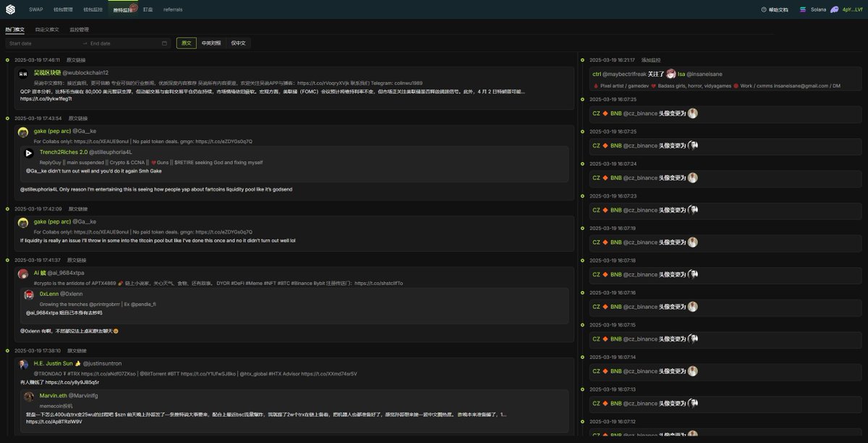The width and height of the screenshot is (868, 443).
Task: Open the 帮助文档 help documentation link
Action: (775, 9)
